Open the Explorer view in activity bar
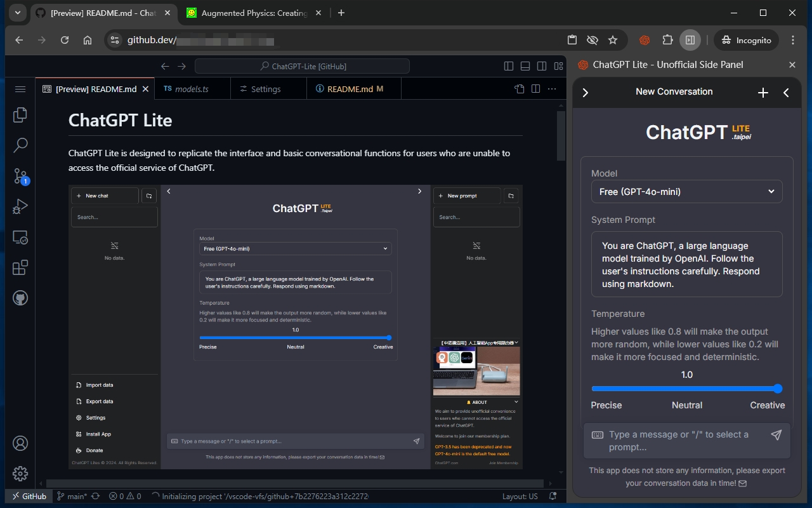 tap(20, 114)
